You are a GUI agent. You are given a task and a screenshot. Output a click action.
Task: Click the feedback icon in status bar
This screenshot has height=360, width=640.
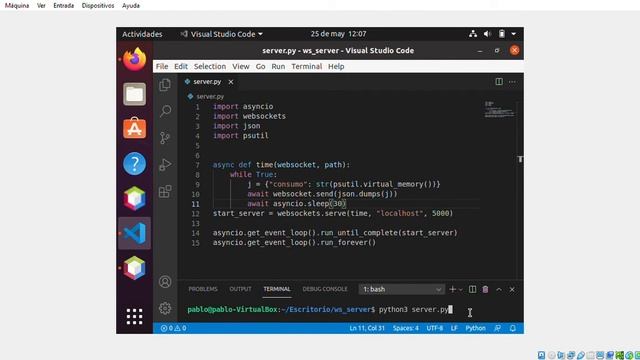click(498, 328)
